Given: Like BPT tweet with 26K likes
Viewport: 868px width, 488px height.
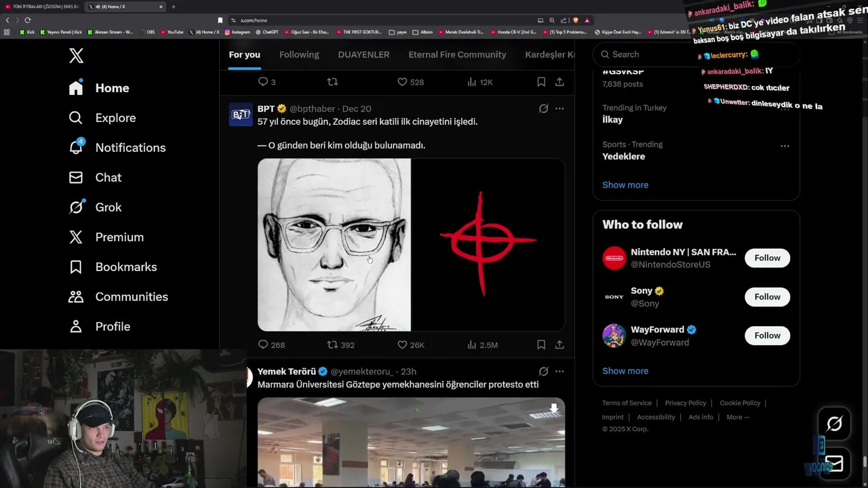Looking at the screenshot, I should click(410, 345).
